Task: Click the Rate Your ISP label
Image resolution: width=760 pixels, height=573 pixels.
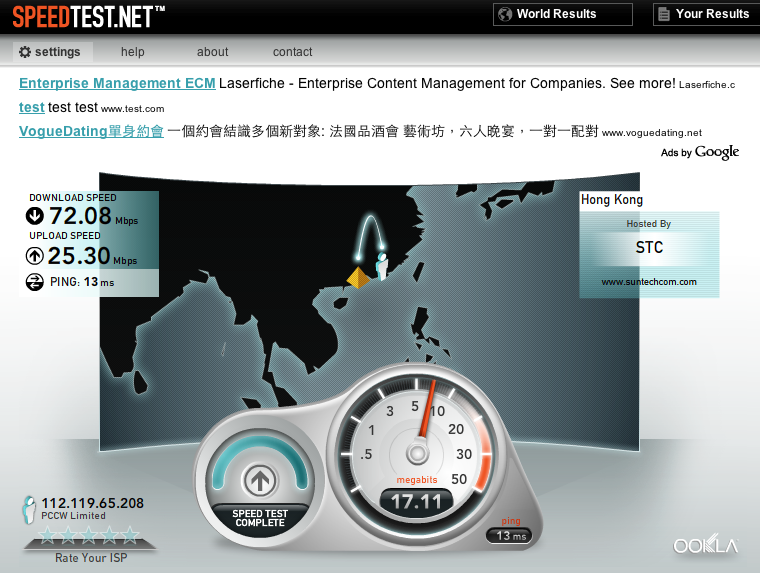Action: click(91, 558)
